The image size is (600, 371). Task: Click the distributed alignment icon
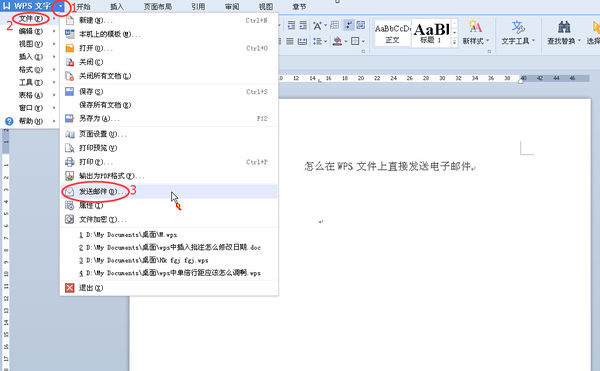[302, 41]
